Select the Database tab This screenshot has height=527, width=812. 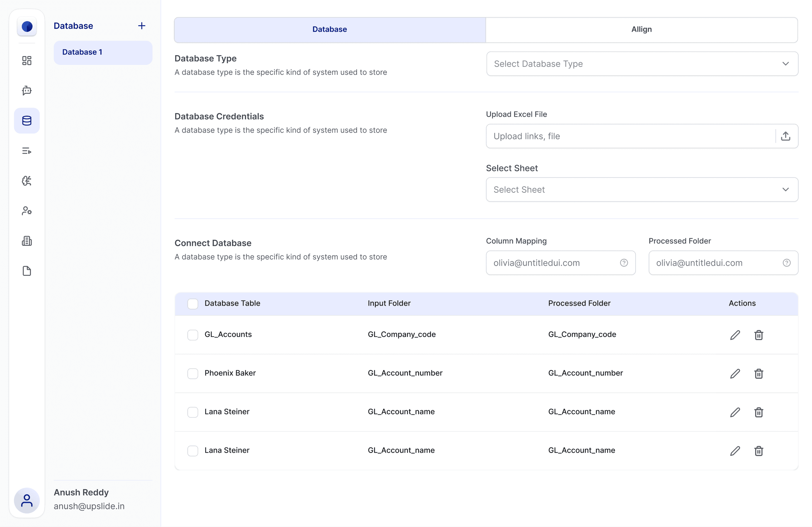[329, 30]
